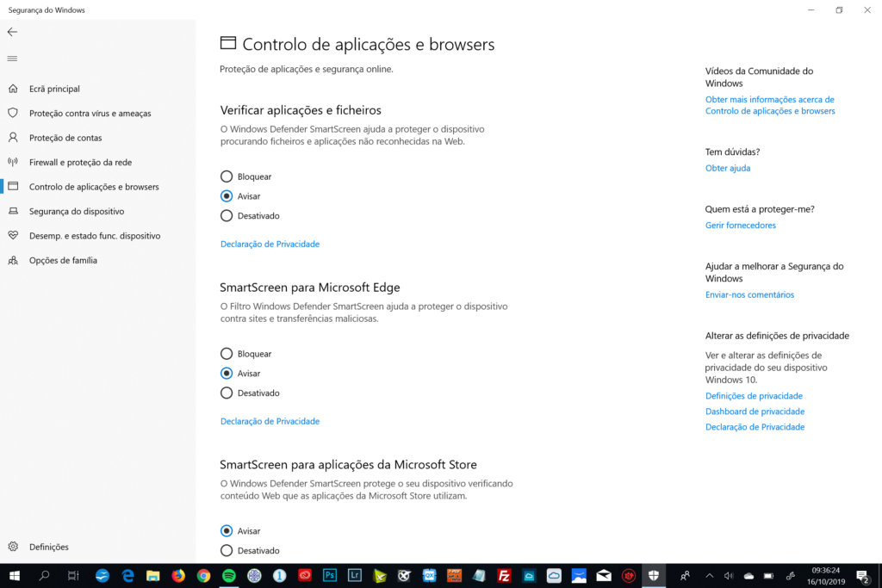Click OneDrive cloud tray icon
This screenshot has width=882, height=588.
click(x=748, y=576)
